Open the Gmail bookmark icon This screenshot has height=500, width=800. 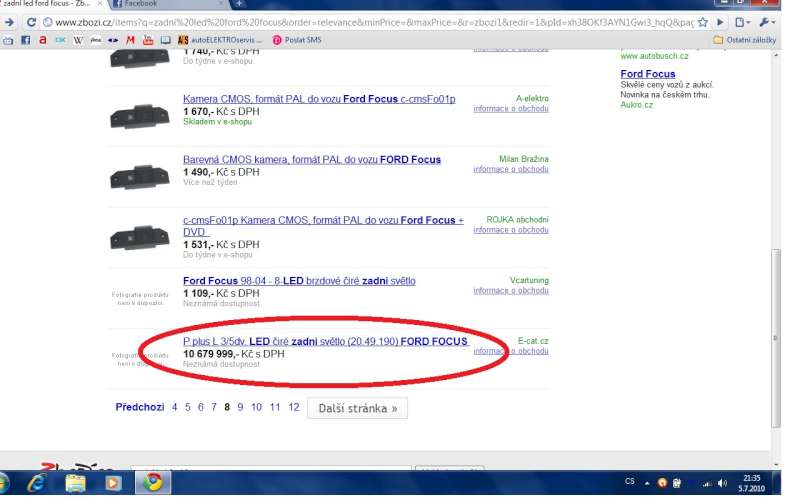[130, 40]
